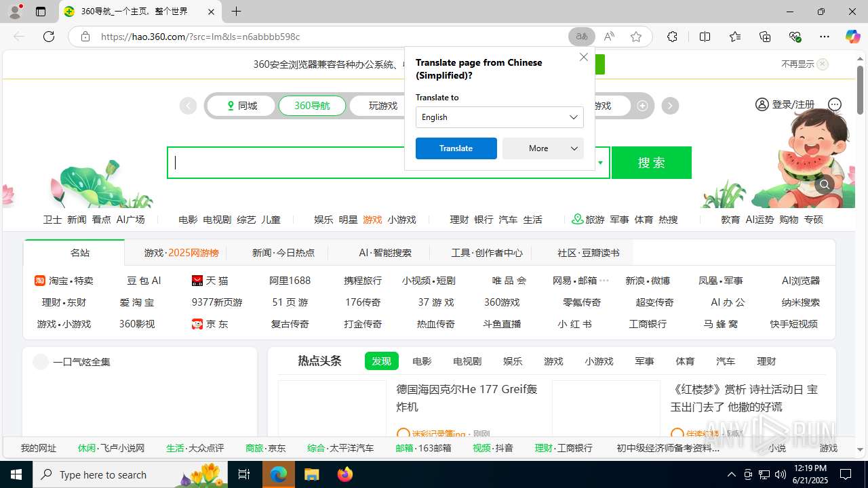Open a new tab with plus icon
Image resolution: width=868 pixels, height=488 pixels.
click(x=236, y=12)
